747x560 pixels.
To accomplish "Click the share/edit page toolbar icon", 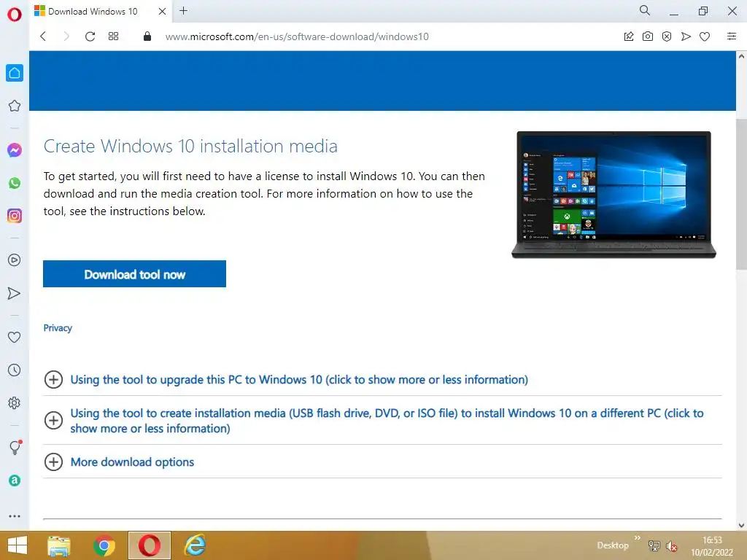I will pos(629,36).
